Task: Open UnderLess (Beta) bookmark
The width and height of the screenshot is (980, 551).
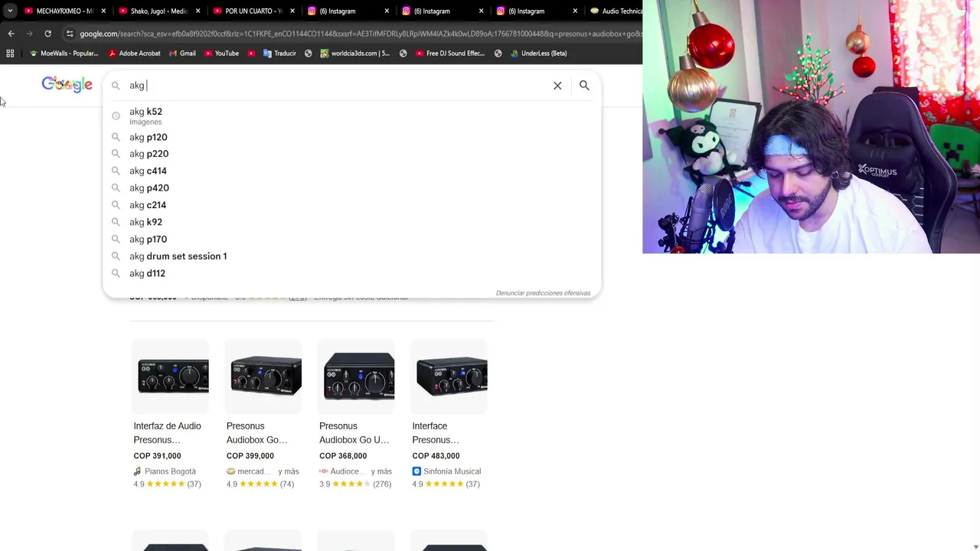Action: pos(538,54)
